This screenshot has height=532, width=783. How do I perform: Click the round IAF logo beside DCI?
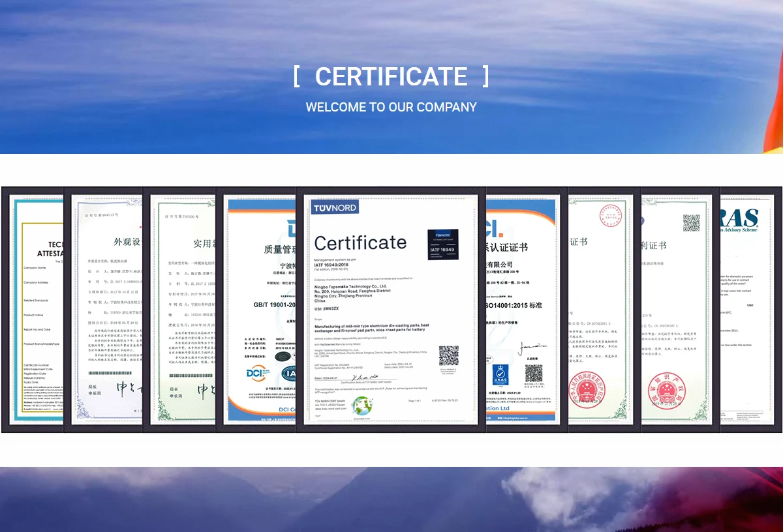[289, 374]
